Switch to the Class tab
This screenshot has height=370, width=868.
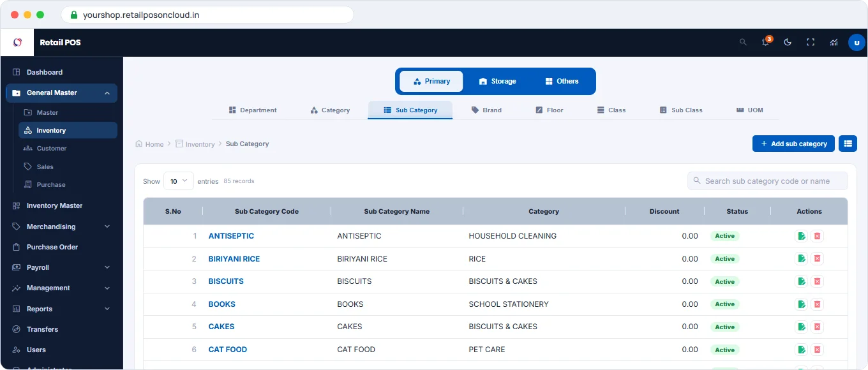[611, 110]
